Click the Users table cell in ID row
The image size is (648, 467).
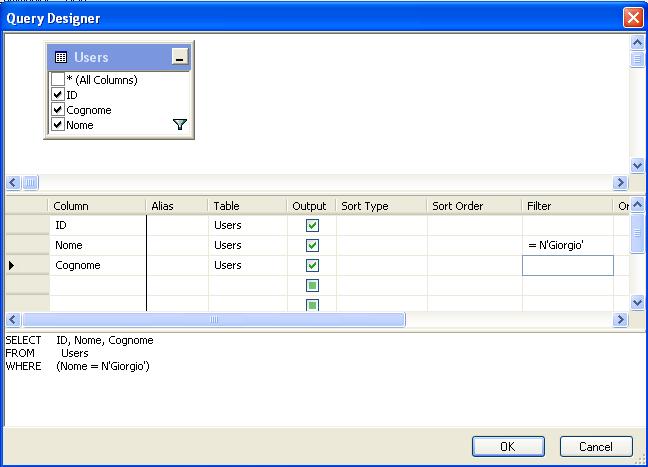248,225
